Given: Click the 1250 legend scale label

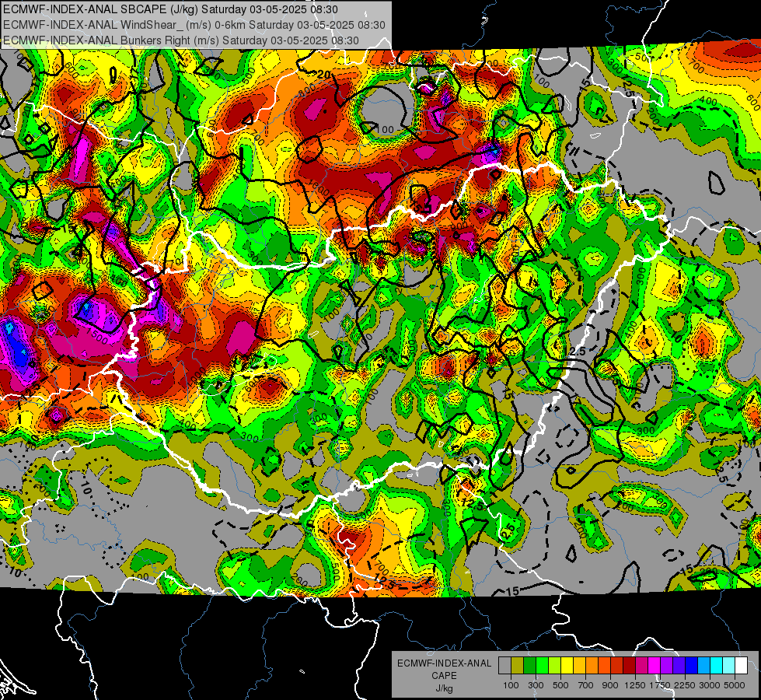Looking at the screenshot, I should point(635,685).
